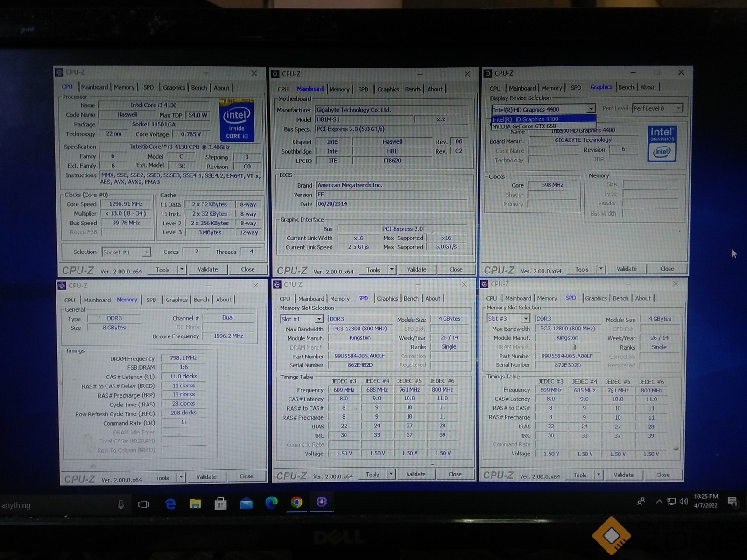Open Microsoft Store taskbar icon
This screenshot has height=560, width=747.
220,503
